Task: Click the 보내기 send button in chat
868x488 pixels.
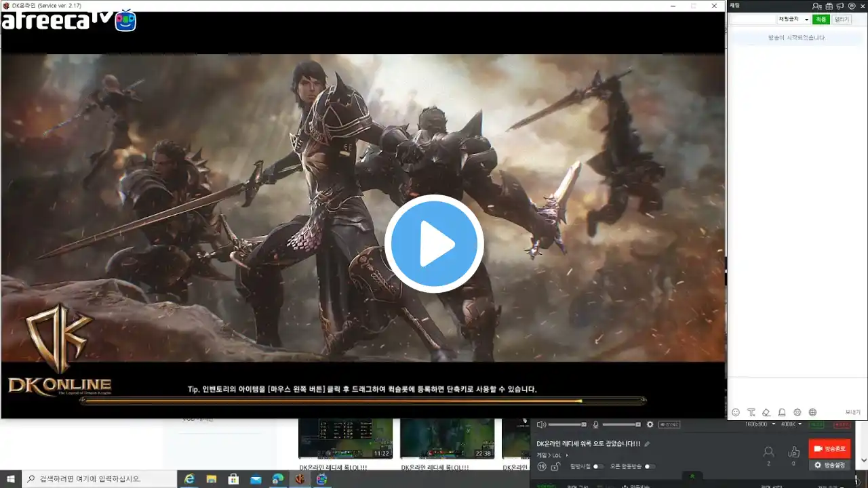Action: tap(852, 412)
